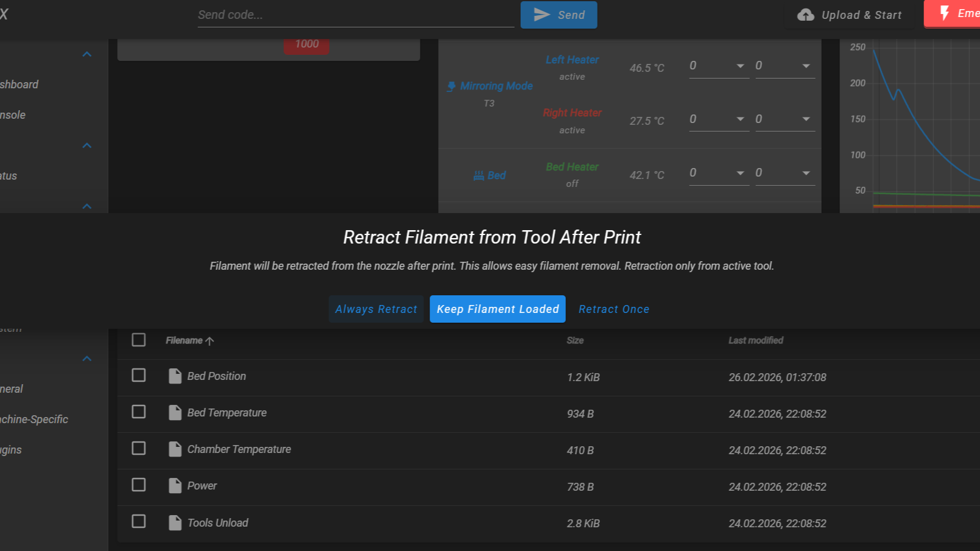Click the Bed heater icon
This screenshot has width=980, height=551.
(x=479, y=175)
